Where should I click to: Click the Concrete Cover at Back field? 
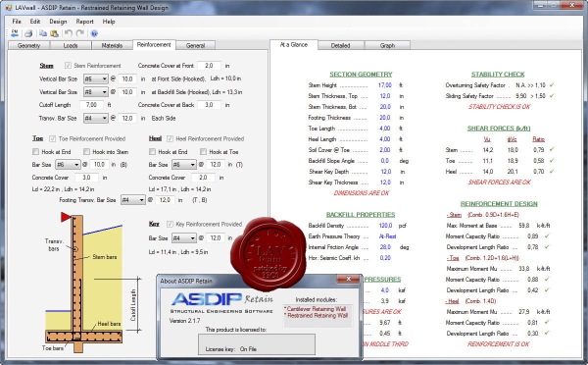pos(209,105)
